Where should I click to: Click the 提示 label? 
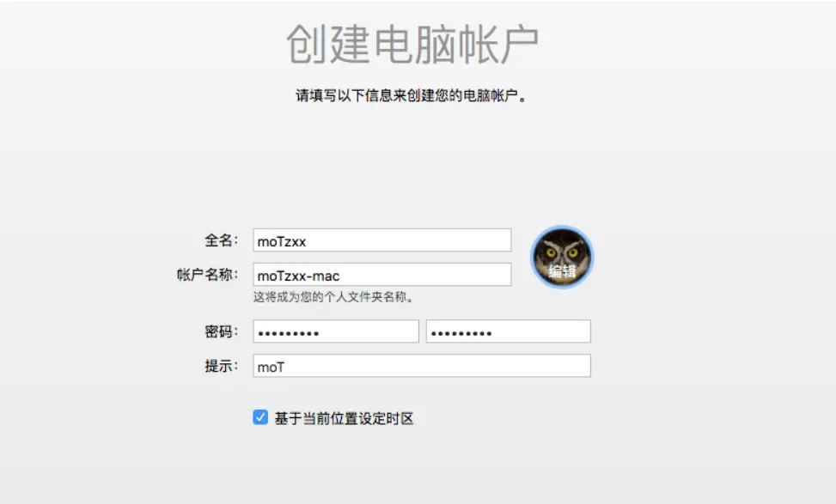[x=222, y=366]
